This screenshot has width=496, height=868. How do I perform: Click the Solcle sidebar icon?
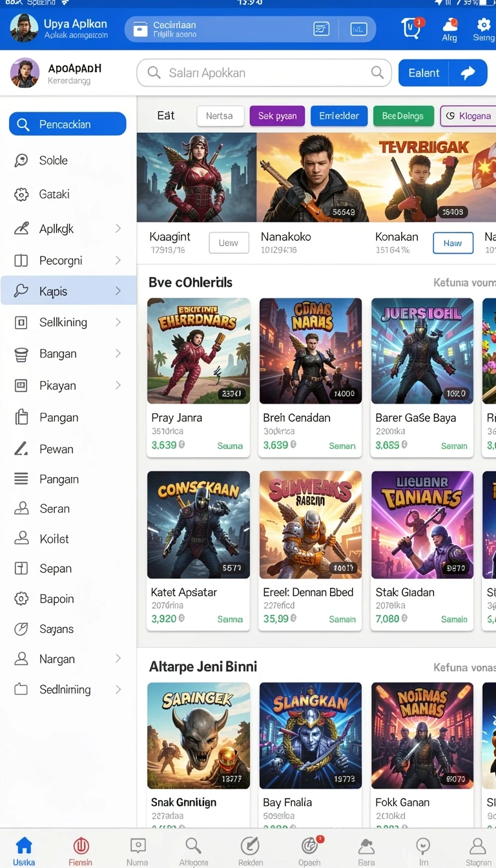(x=21, y=160)
